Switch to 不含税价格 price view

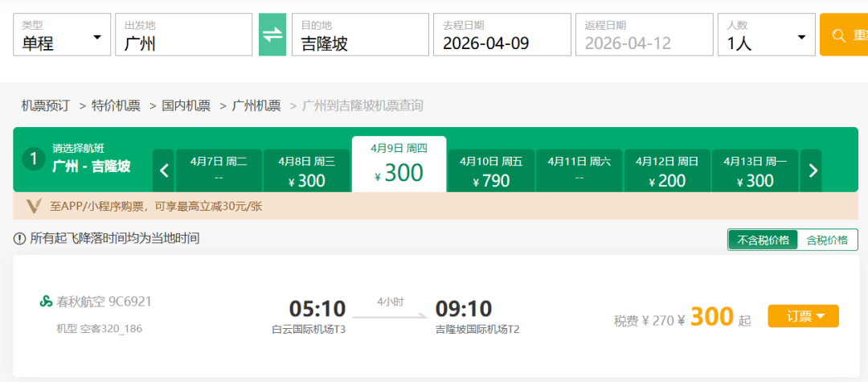pos(763,240)
